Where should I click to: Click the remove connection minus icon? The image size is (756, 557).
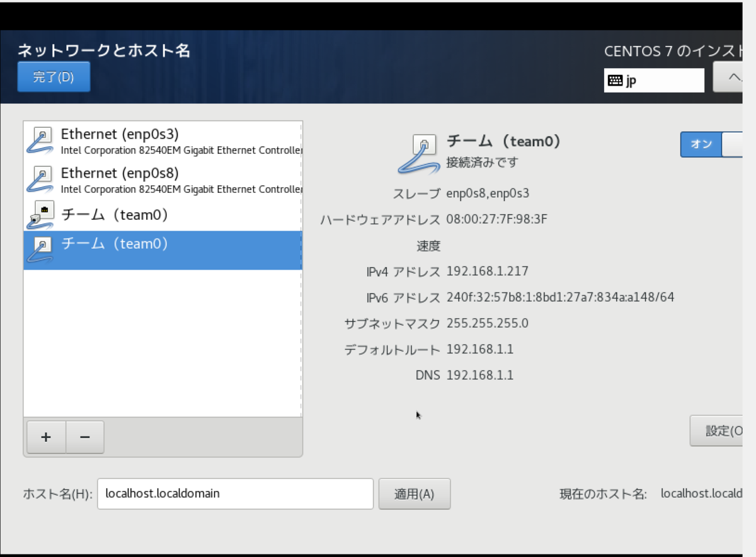pyautogui.click(x=84, y=437)
